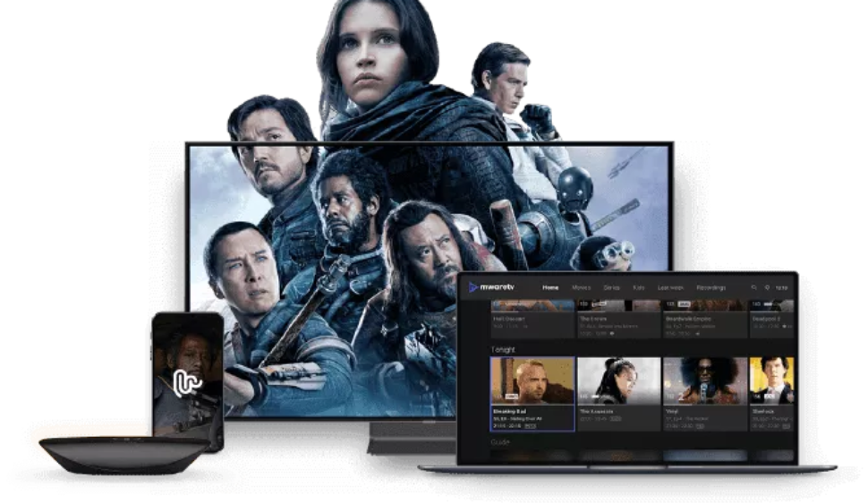The height and width of the screenshot is (504, 868).
Task: Select the Vinyl thumbnail under Tonight
Action: tap(705, 381)
